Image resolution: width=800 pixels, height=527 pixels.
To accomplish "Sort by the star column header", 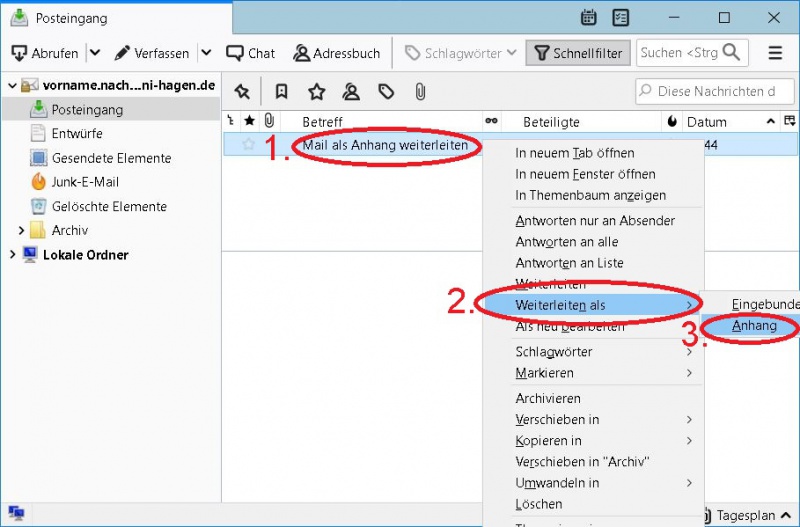I will [249, 121].
